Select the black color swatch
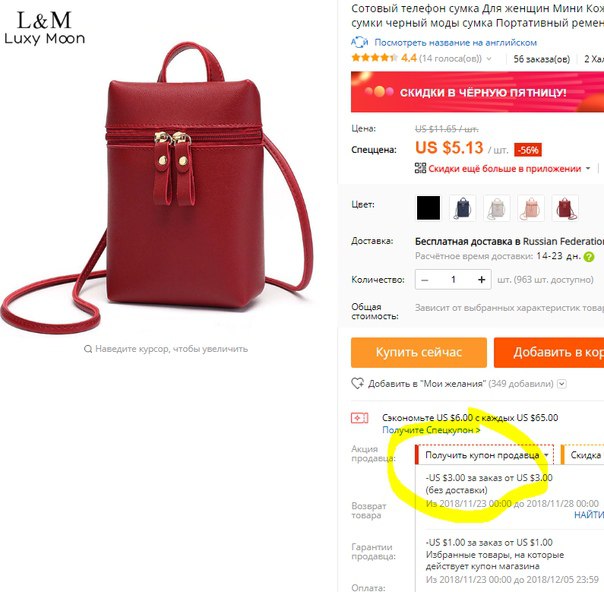 tap(428, 208)
